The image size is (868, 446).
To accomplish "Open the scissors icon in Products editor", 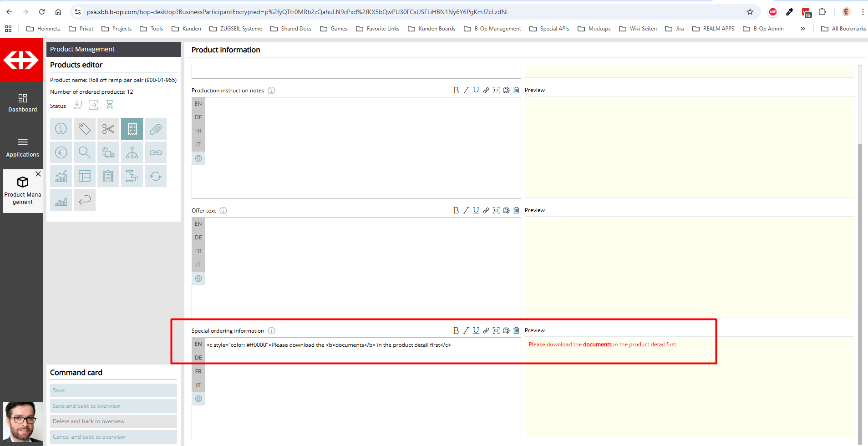I will click(108, 129).
